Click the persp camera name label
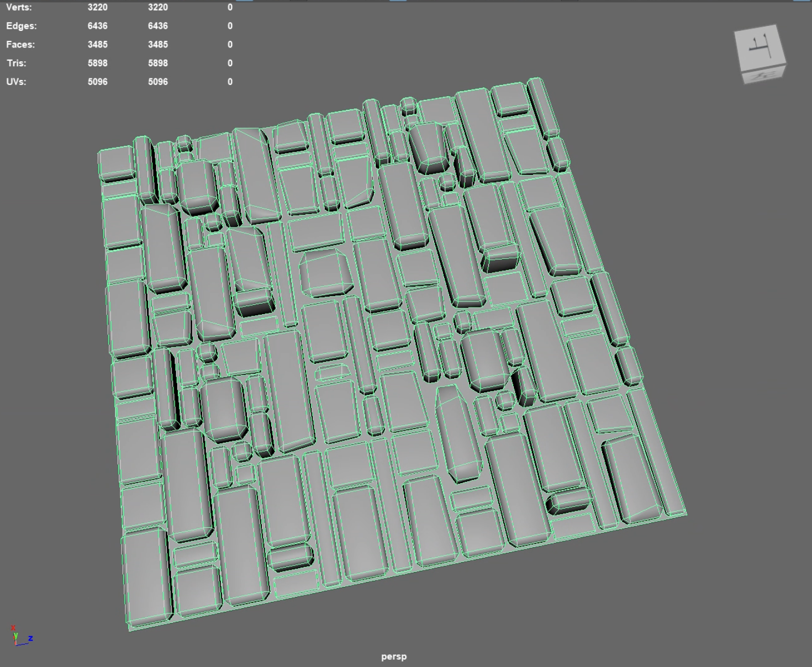This screenshot has height=667, width=812. (394, 657)
